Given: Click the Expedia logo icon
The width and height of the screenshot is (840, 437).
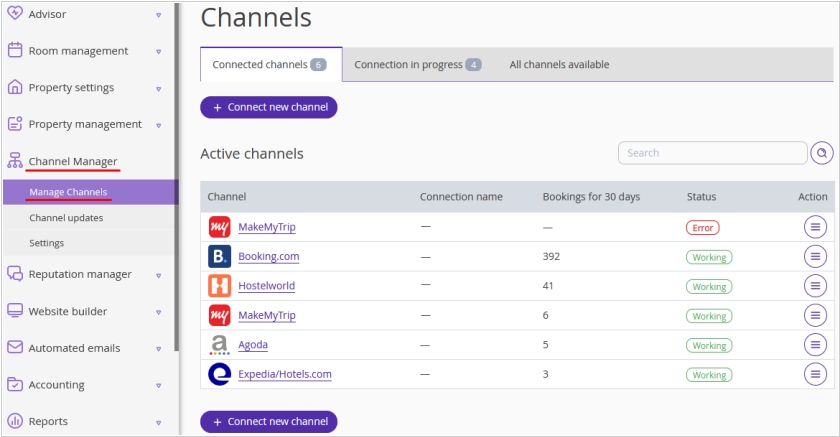Looking at the screenshot, I should point(219,375).
